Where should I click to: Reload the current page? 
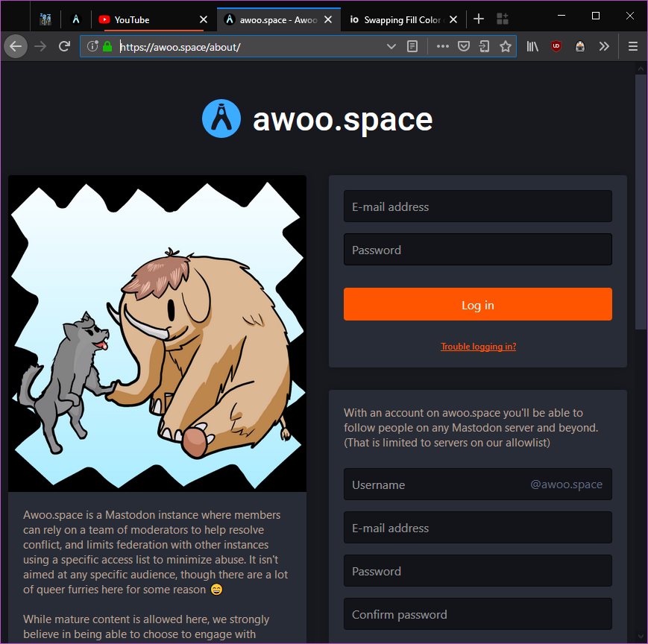tap(65, 46)
